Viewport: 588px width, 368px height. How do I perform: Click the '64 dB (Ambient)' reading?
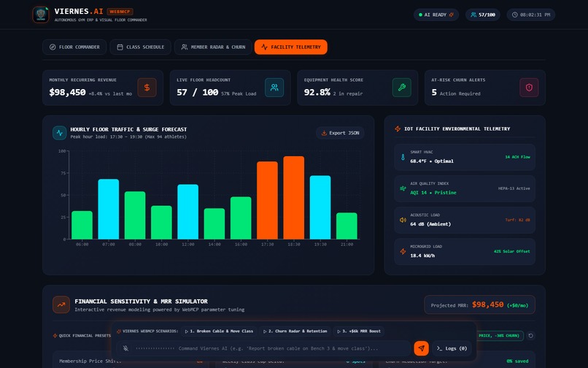(430, 224)
